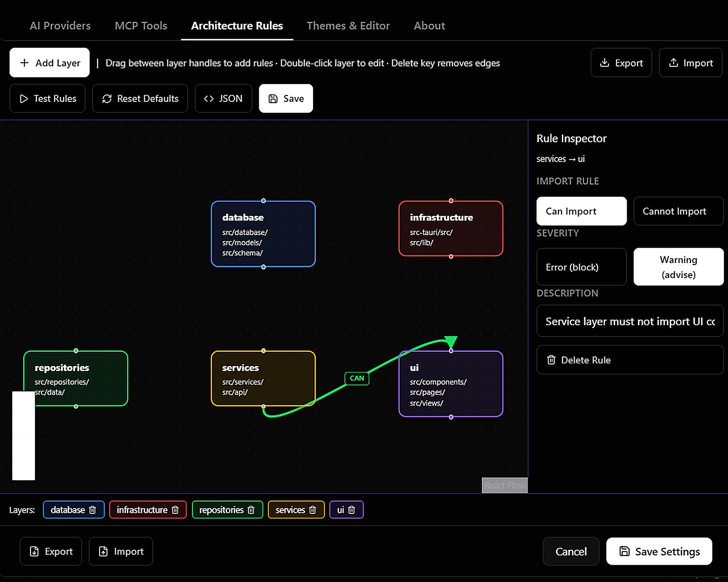Select the infrastructure layer node
The height and width of the screenshot is (582, 728).
(x=451, y=229)
